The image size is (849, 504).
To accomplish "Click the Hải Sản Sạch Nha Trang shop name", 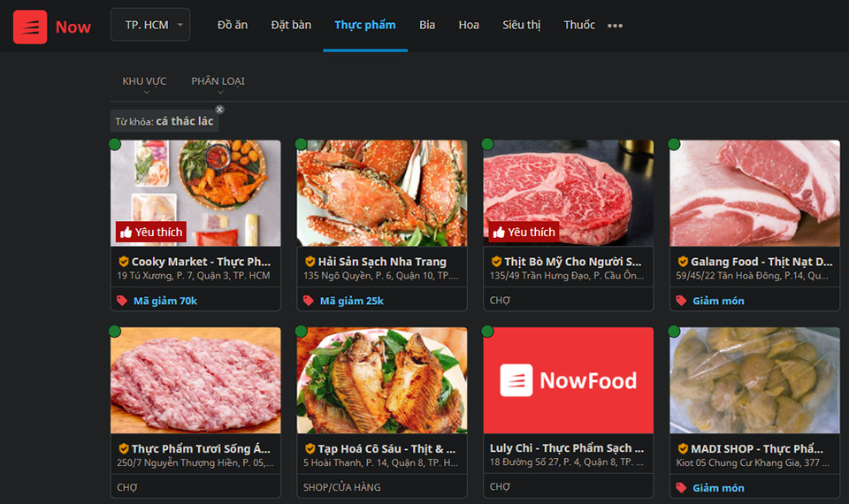I will tap(382, 262).
